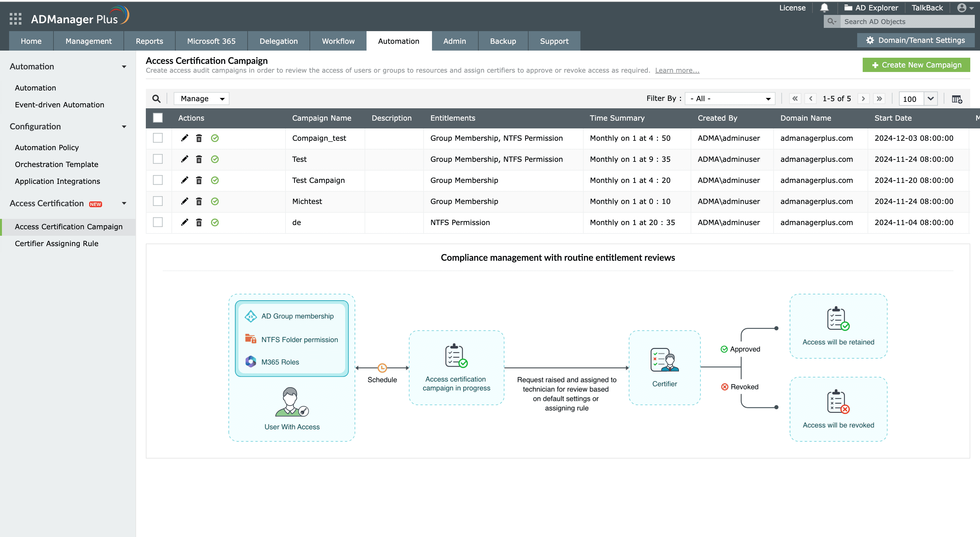The image size is (980, 537).
Task: Check the box for the de campaign
Action: (158, 222)
